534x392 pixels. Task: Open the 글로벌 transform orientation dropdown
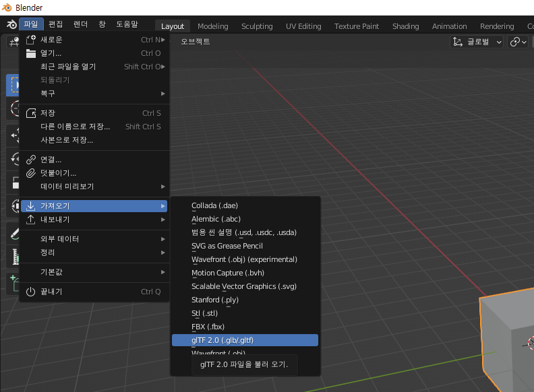pyautogui.click(x=477, y=42)
